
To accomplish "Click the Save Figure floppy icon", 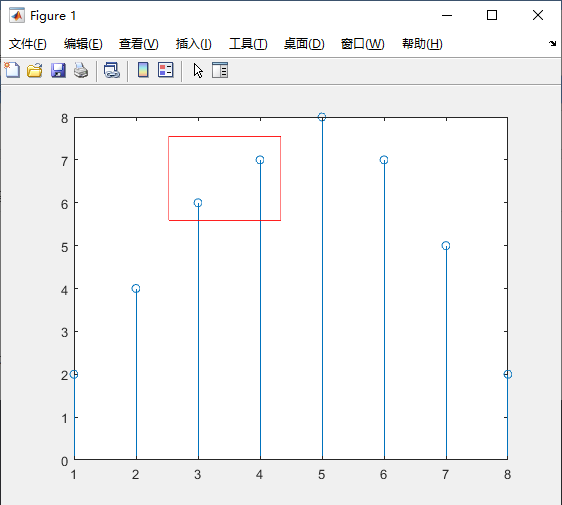I will pyautogui.click(x=58, y=70).
